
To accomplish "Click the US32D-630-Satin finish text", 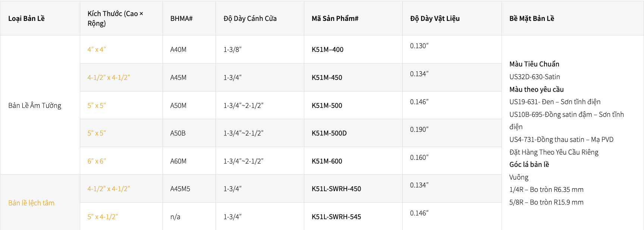I will pos(534,77).
